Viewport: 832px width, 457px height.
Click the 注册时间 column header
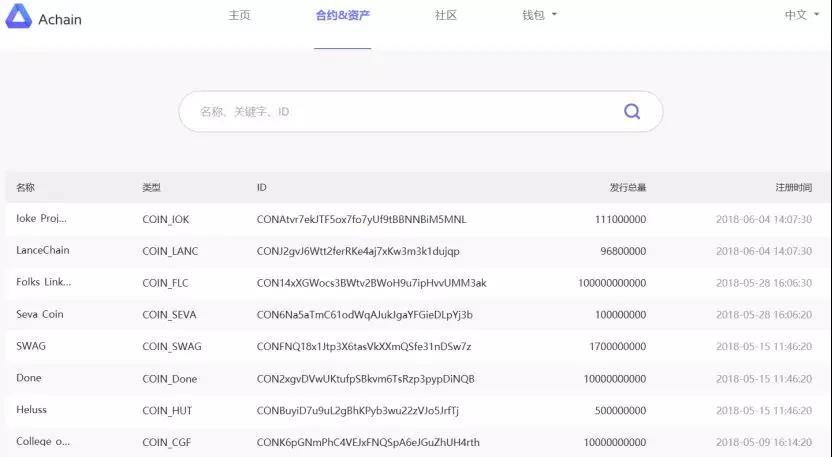coord(793,187)
